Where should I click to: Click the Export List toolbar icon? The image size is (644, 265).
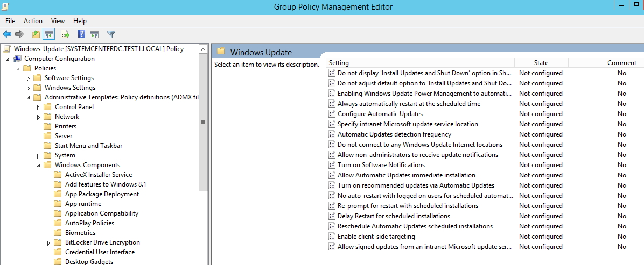65,34
